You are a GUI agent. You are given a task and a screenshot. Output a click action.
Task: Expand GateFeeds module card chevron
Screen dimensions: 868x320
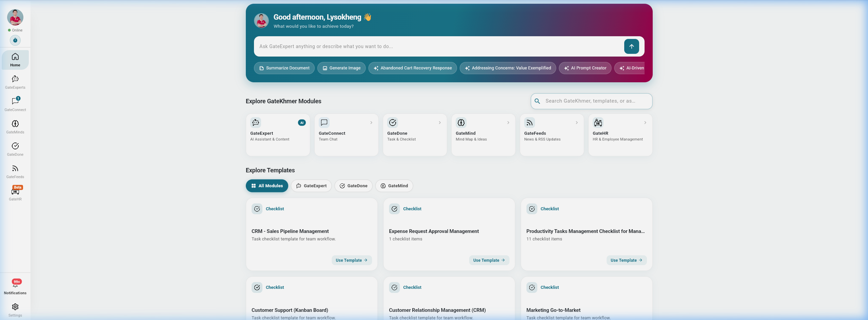[577, 123]
